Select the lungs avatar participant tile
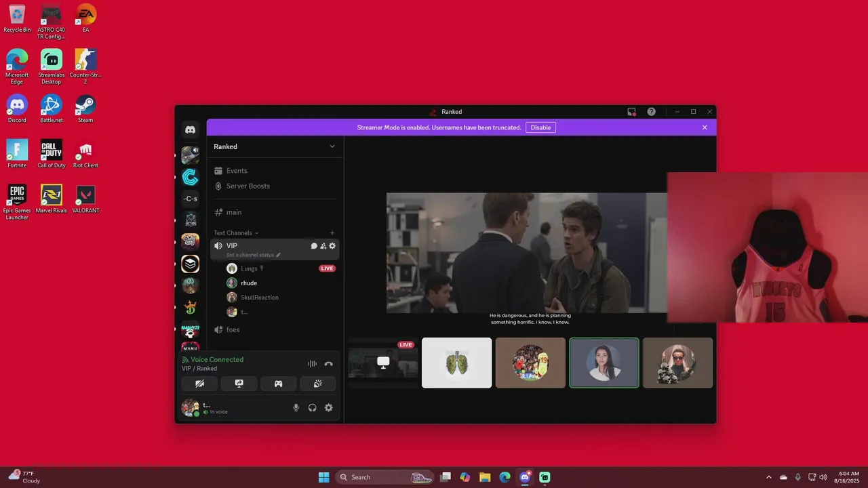The image size is (868, 488). click(456, 363)
